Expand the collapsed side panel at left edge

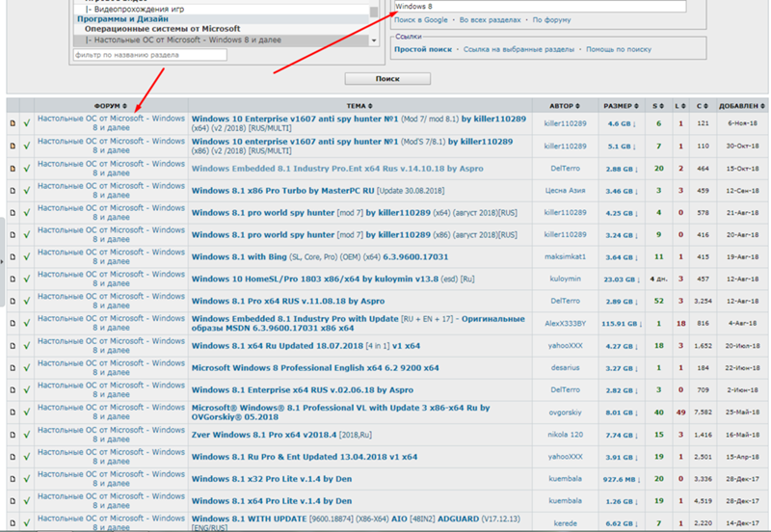(2, 261)
